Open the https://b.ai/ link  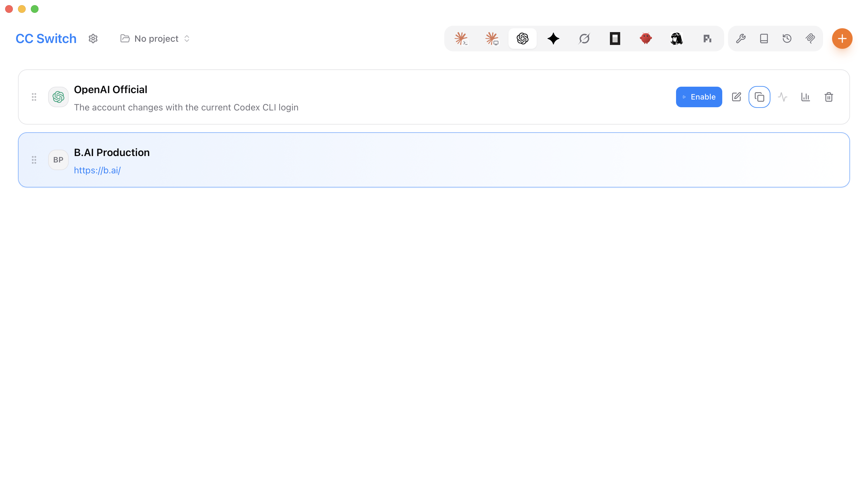click(x=97, y=170)
